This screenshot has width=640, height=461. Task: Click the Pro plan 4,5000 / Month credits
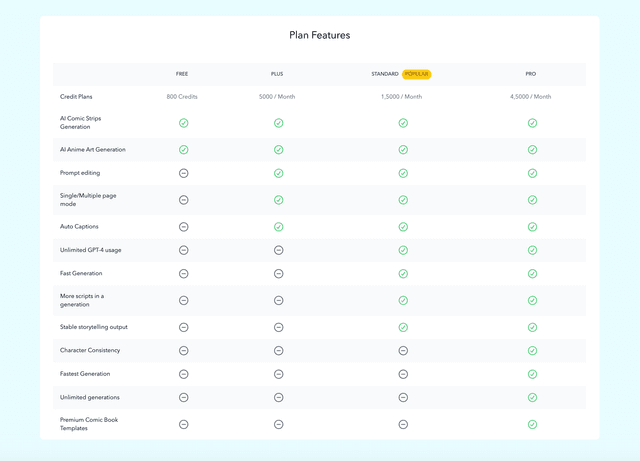[x=531, y=97]
